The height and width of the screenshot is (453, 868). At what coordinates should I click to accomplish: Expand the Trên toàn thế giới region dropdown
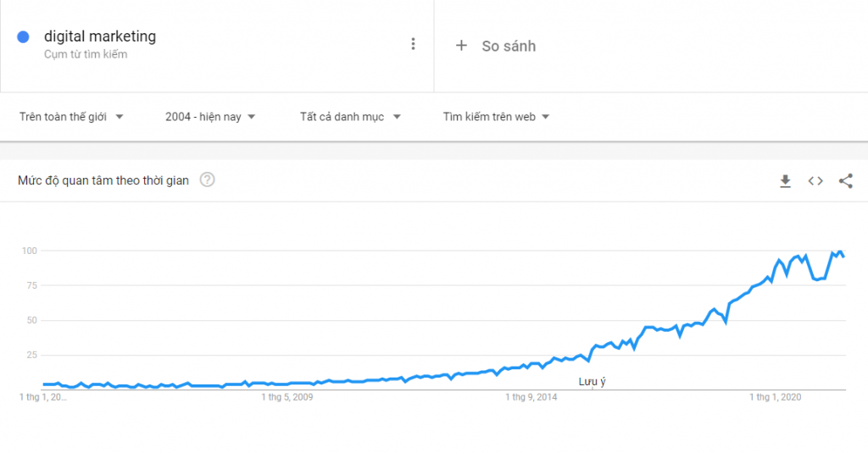71,117
